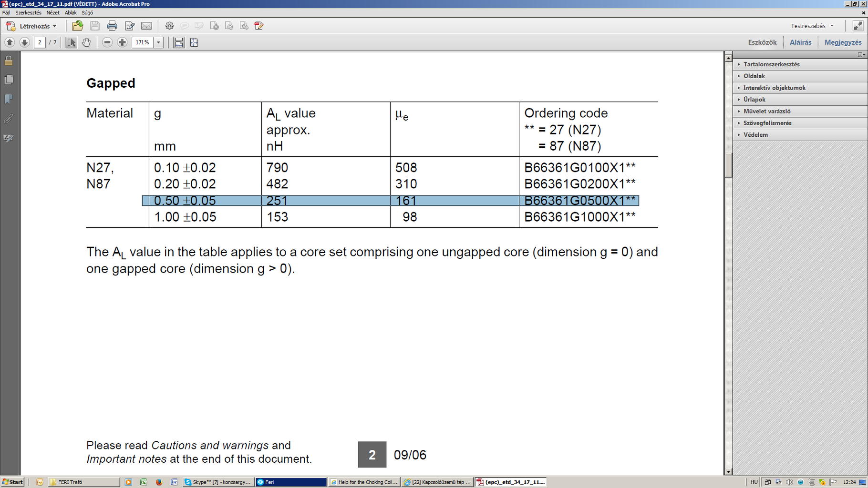Screen dimensions: 868x488
Task: Click the edit PDF pencil icon
Action: pos(259,26)
